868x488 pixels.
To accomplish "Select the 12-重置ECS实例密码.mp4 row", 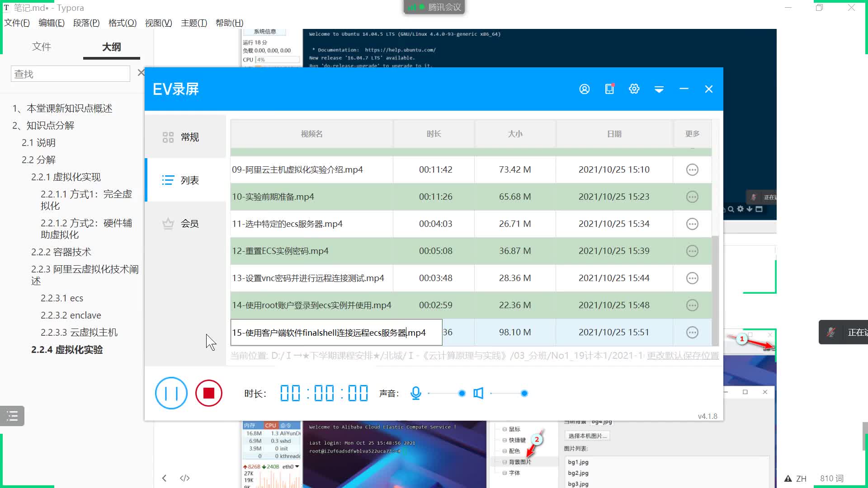I will (471, 251).
